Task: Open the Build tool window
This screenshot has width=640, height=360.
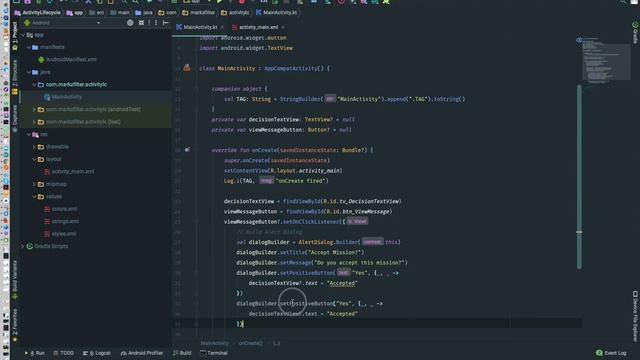Action: coord(182,353)
